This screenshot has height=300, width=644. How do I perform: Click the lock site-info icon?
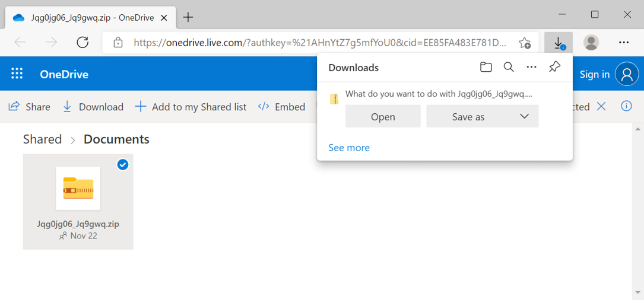[x=118, y=42]
